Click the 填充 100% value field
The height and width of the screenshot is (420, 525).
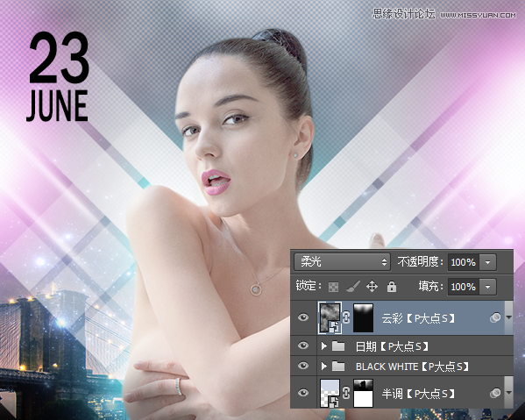(464, 287)
